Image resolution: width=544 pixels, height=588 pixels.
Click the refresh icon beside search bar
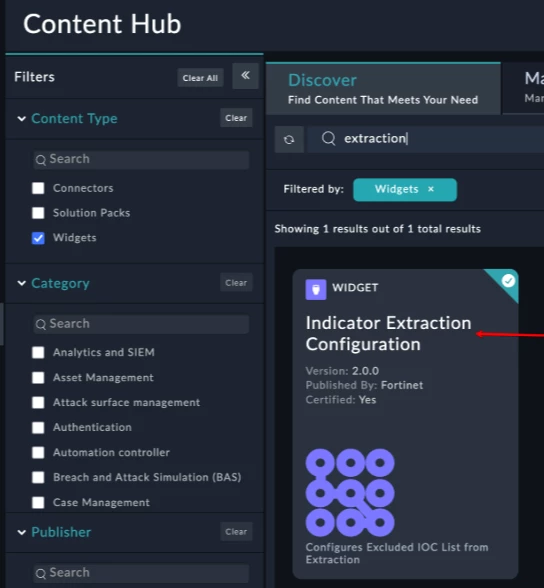coord(289,140)
